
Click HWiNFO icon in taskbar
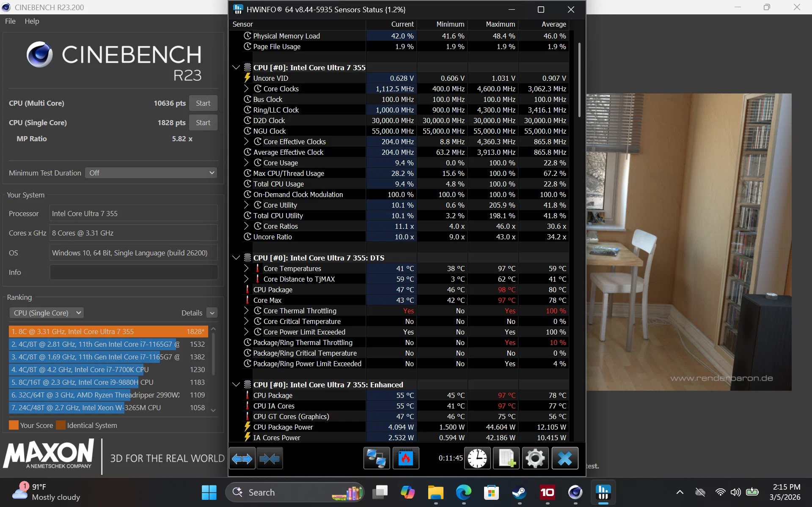tap(603, 492)
